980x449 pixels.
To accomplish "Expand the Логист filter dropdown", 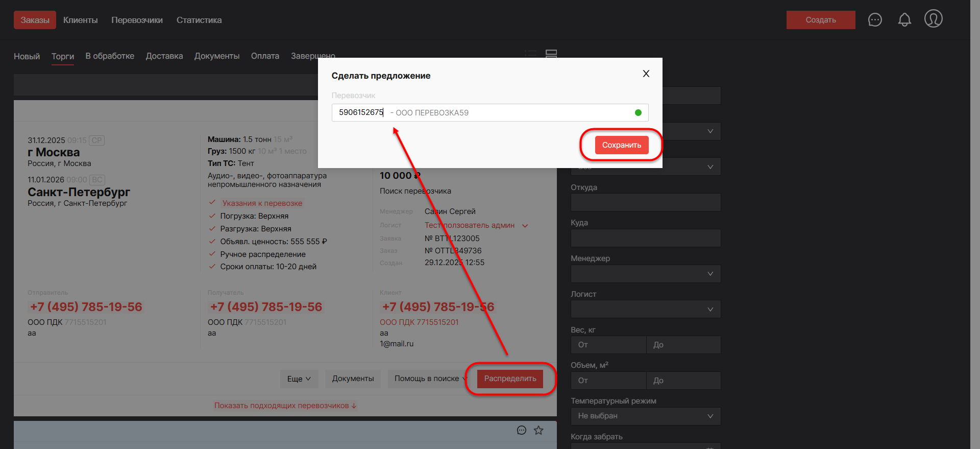I will (645, 309).
